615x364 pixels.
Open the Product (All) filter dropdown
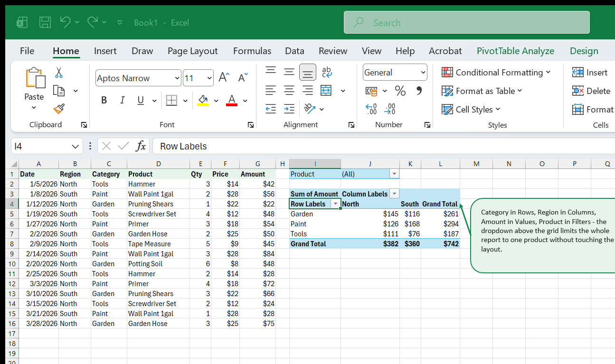(394, 174)
